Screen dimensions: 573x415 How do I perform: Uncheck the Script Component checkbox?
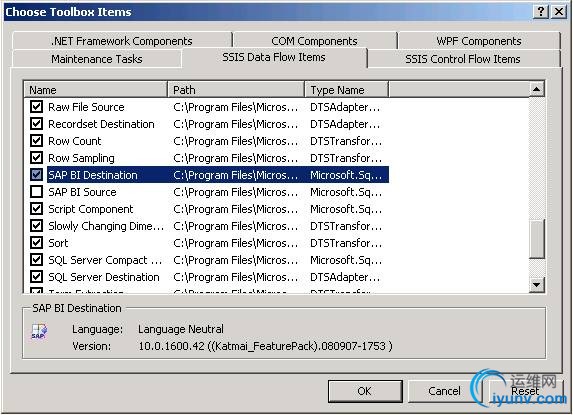(x=36, y=209)
